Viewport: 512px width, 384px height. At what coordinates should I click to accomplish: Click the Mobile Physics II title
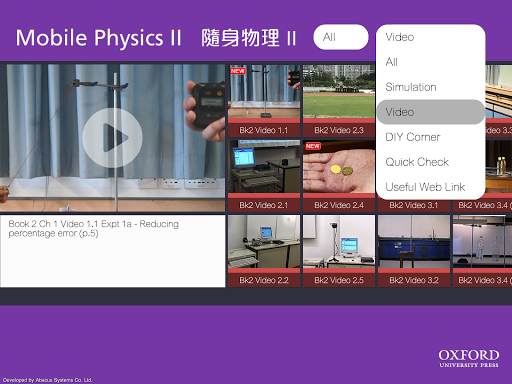click(98, 37)
